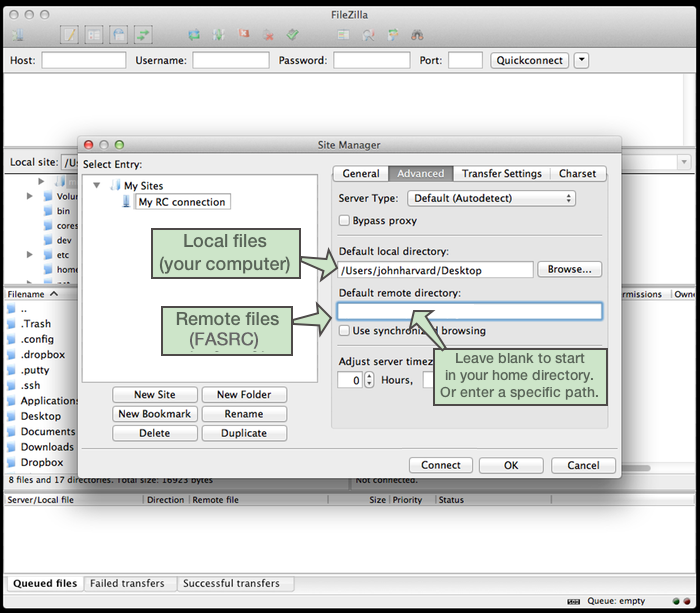
Task: Open the Quickconnect history dropdown arrow
Action: click(581, 60)
